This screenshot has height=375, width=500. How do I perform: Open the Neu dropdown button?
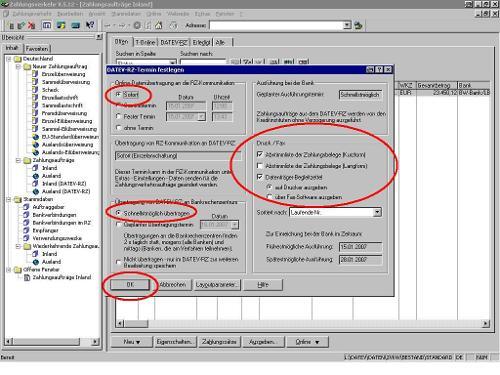pyautogui.click(x=131, y=342)
